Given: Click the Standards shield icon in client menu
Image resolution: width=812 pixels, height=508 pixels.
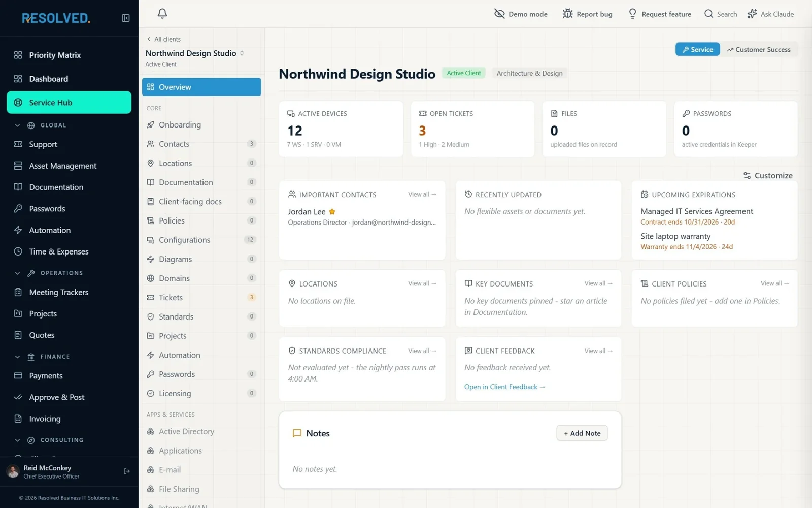Looking at the screenshot, I should tap(151, 316).
